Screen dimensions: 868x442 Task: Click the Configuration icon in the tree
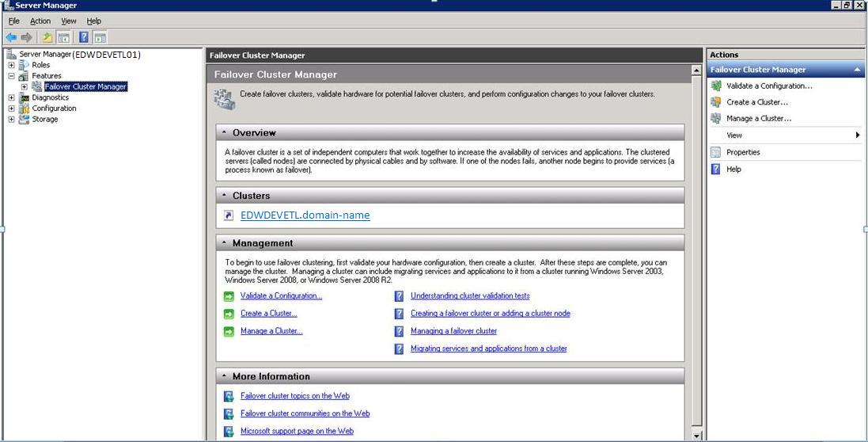(x=23, y=109)
